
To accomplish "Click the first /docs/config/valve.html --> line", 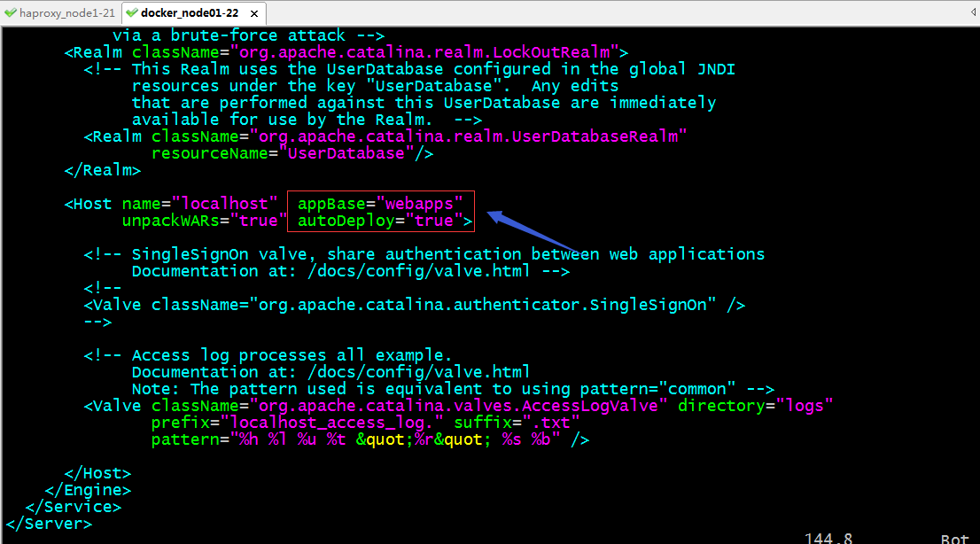I will pyautogui.click(x=351, y=271).
